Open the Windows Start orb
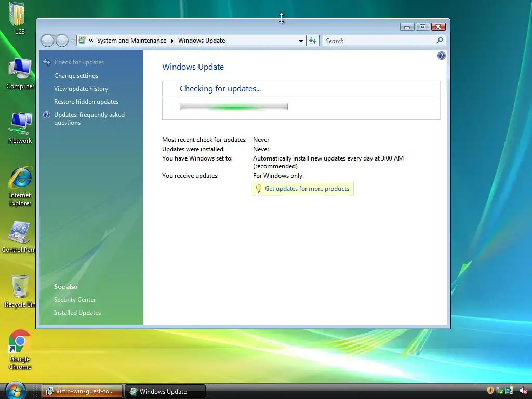 (x=15, y=391)
